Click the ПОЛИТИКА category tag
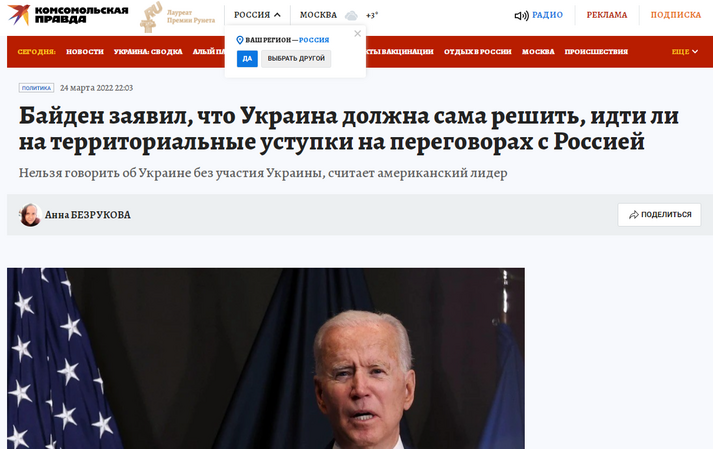Image resolution: width=713 pixels, height=449 pixels. 36,88
